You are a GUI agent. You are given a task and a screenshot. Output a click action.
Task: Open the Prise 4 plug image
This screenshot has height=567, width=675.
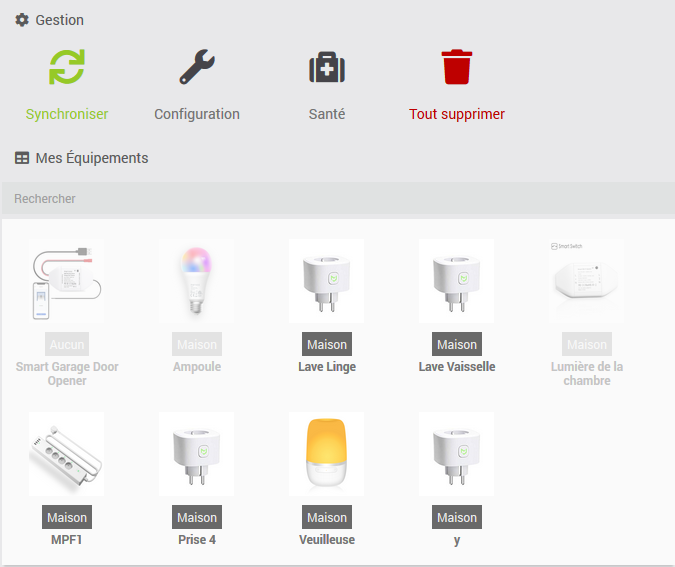pos(197,454)
